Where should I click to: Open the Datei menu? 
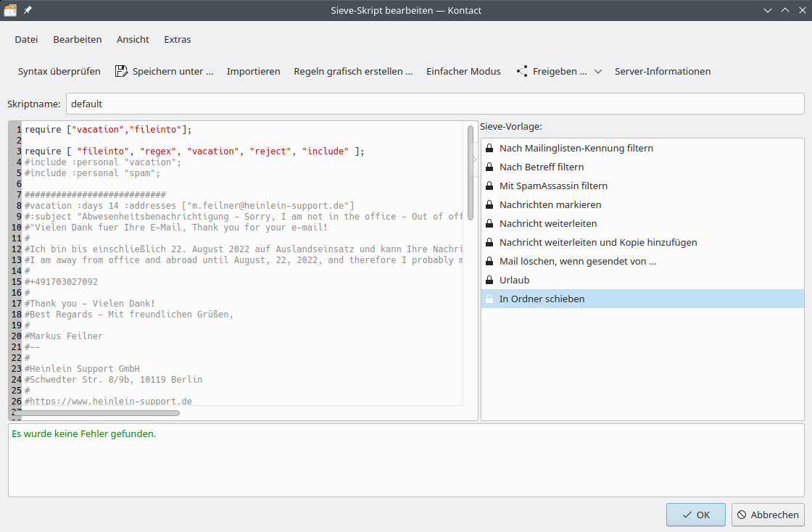(26, 39)
